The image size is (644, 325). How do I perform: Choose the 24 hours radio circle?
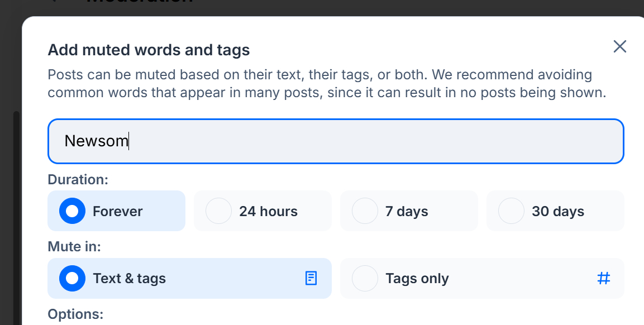tap(218, 211)
